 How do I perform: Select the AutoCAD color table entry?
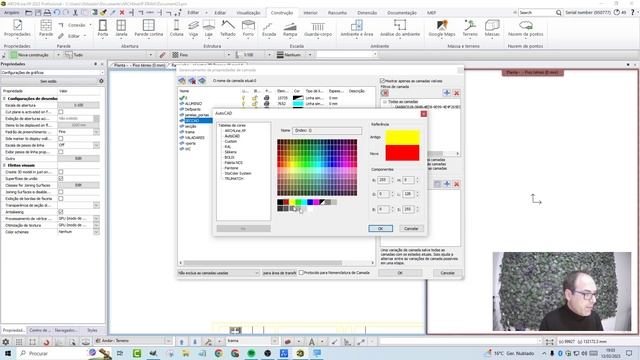(x=232, y=136)
